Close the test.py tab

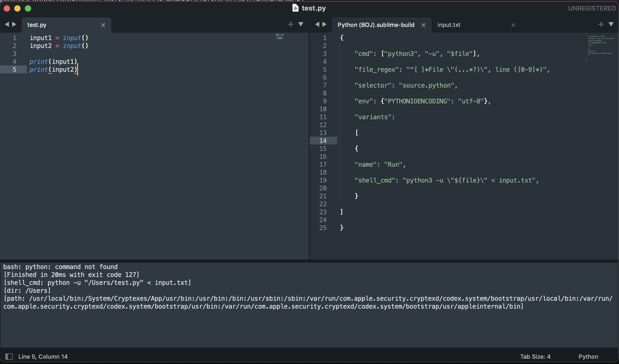click(103, 25)
